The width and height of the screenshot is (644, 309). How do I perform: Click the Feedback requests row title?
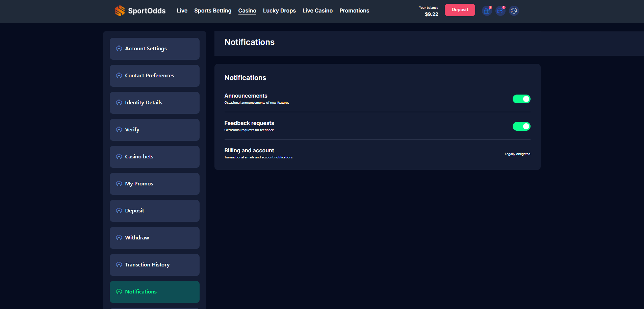(x=249, y=123)
